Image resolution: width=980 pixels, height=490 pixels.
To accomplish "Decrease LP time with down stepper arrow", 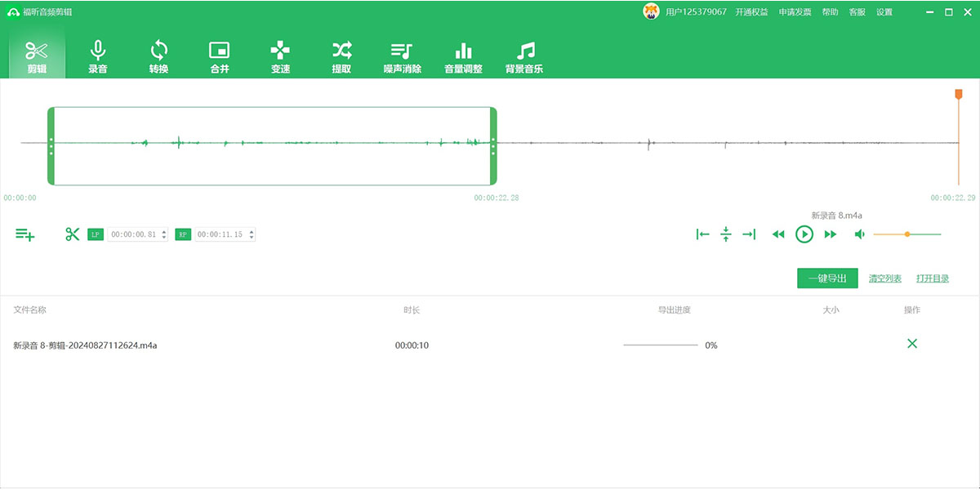I will pos(164,238).
